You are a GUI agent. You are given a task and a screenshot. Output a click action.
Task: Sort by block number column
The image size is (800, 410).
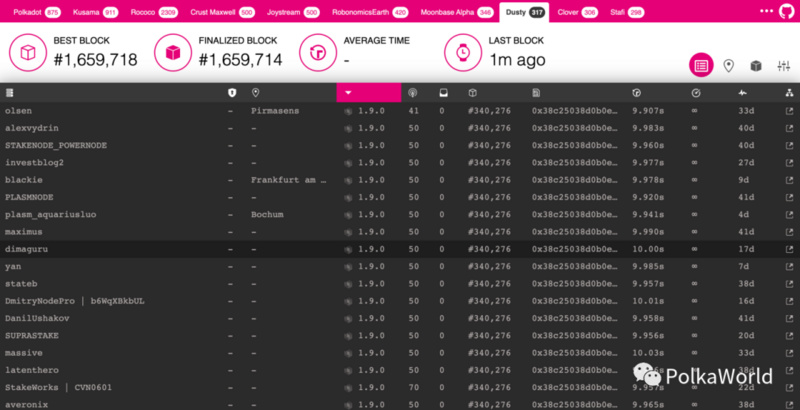pos(472,93)
